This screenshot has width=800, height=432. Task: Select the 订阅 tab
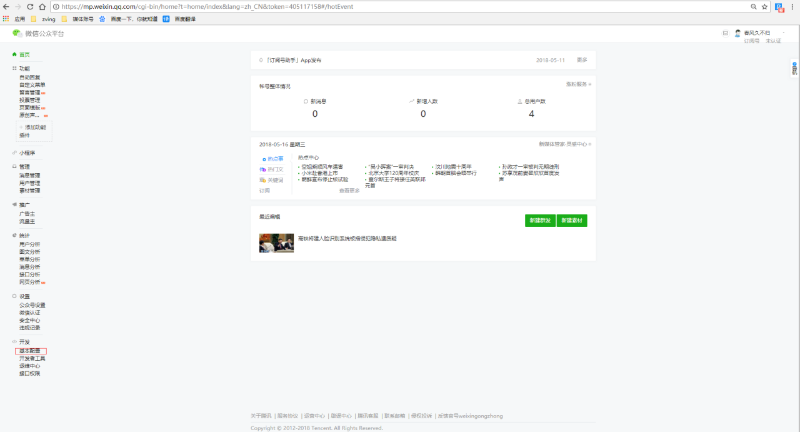(x=264, y=190)
